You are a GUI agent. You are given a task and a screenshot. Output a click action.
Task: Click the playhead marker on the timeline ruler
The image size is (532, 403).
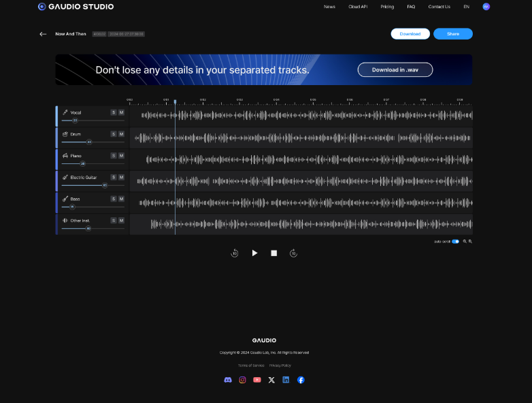(x=175, y=101)
